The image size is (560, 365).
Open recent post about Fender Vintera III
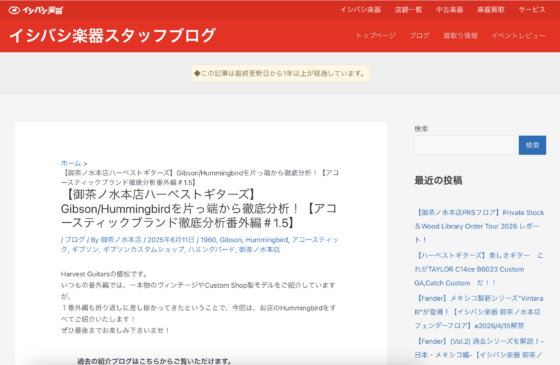[479, 312]
